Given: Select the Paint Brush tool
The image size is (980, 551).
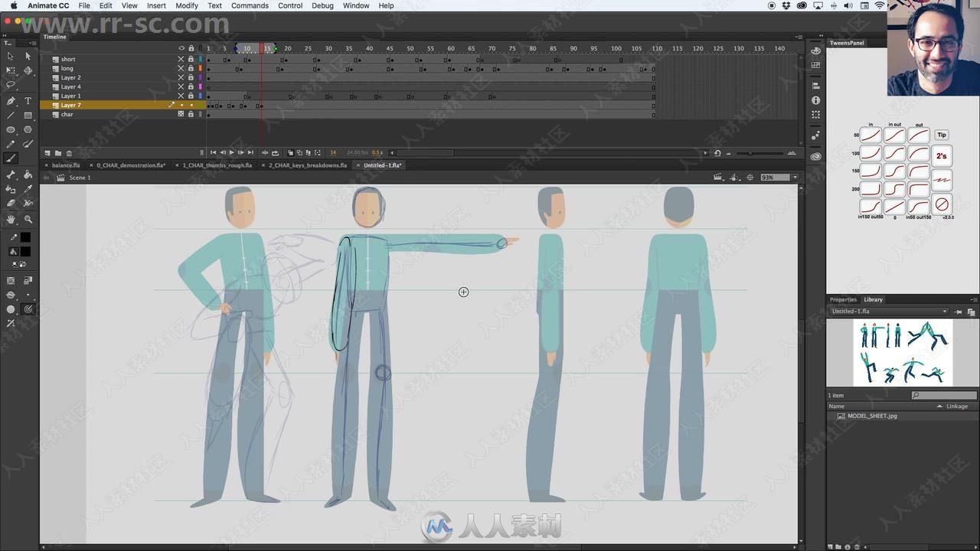Looking at the screenshot, I should tap(28, 144).
